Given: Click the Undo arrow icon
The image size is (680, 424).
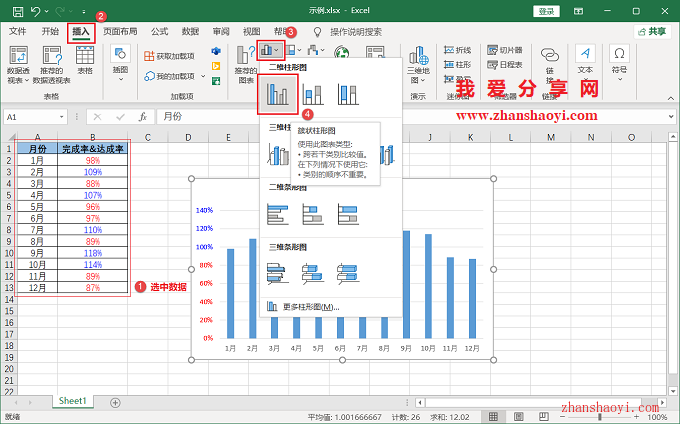Looking at the screenshot, I should pos(36,11).
